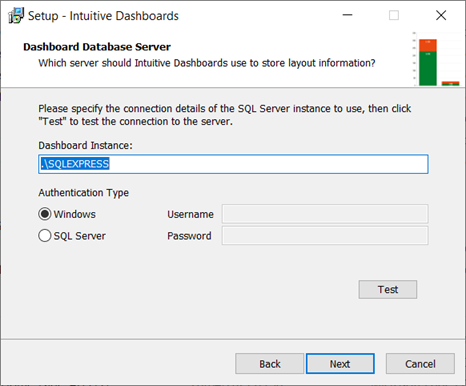
Task: Proceed with the Next button
Action: click(x=340, y=364)
